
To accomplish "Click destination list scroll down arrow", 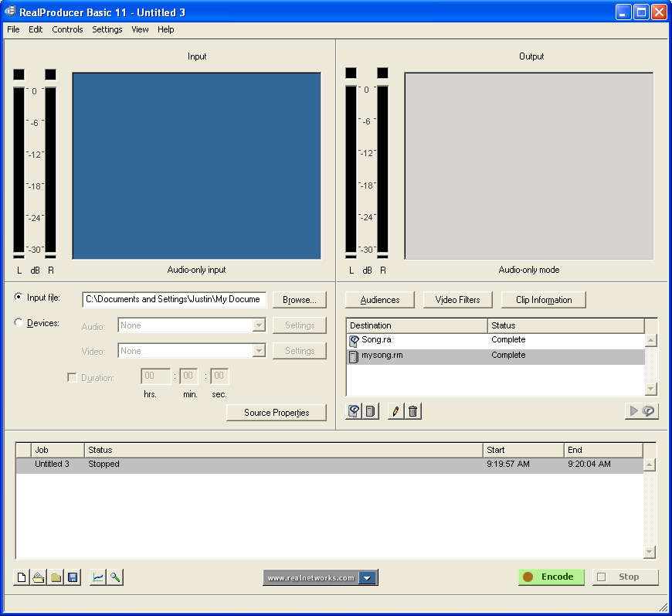I will tap(651, 389).
